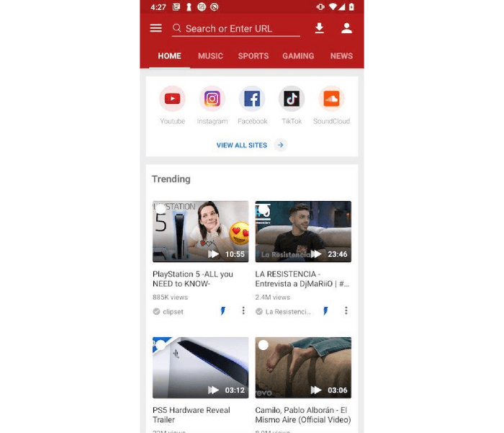Open the Youtube site shortcut
The image size is (504, 433).
(x=172, y=105)
